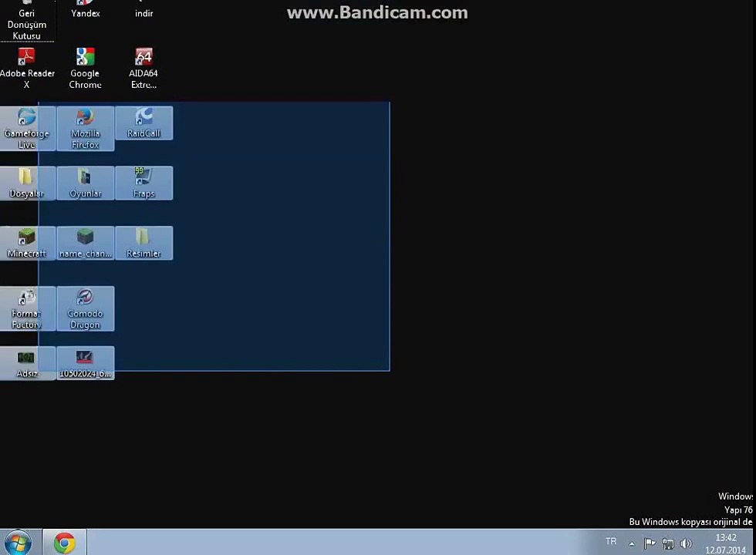The height and width of the screenshot is (555, 756).
Task: Select the Mozilla Firefox desktop shortcut
Action: [x=86, y=128]
